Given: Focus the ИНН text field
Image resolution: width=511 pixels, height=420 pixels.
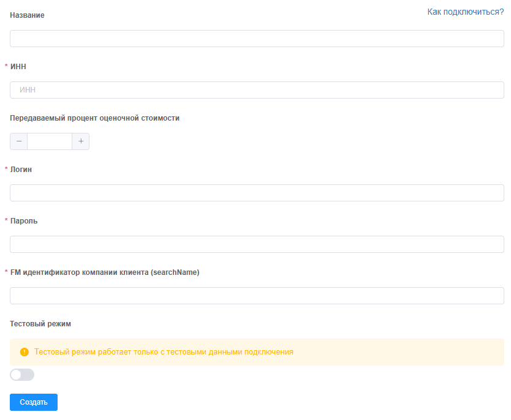Looking at the screenshot, I should [x=257, y=90].
